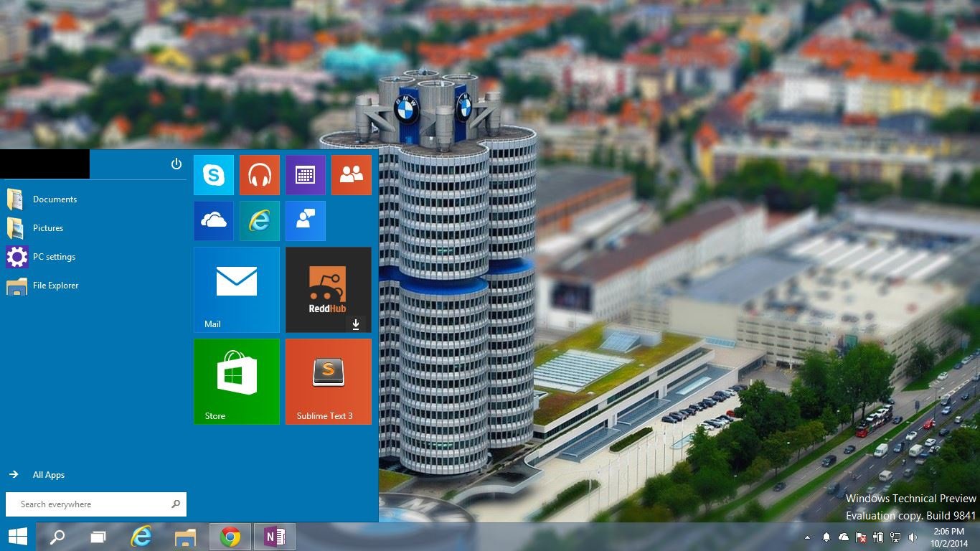This screenshot has height=551, width=980.
Task: Start Internet Explorer from its Start menu tile
Action: (259, 220)
